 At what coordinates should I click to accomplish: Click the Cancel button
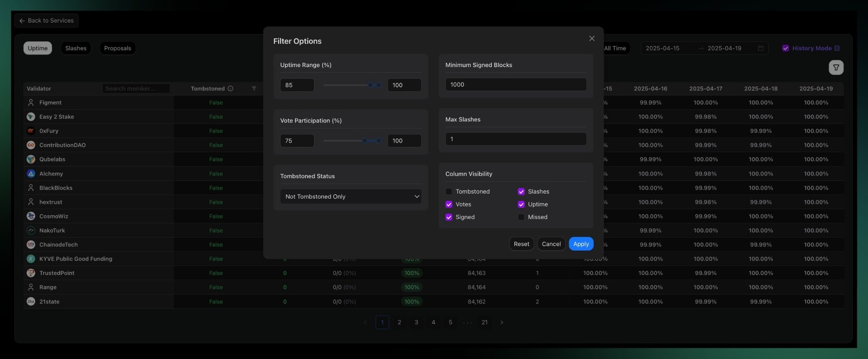click(x=551, y=244)
